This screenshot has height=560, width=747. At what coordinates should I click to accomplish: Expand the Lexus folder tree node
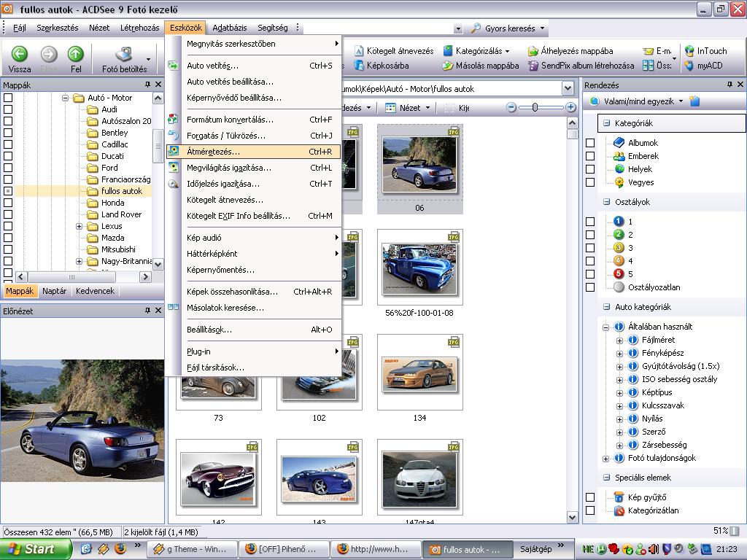(x=80, y=227)
